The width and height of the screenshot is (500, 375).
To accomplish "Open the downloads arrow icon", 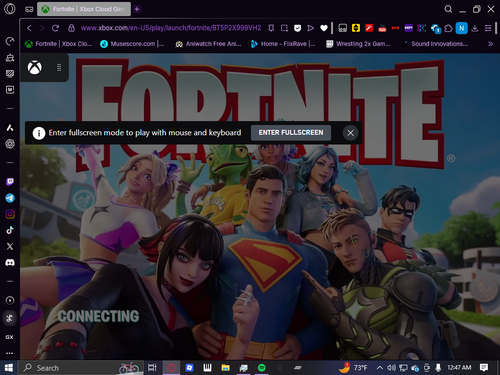I will coord(475,28).
